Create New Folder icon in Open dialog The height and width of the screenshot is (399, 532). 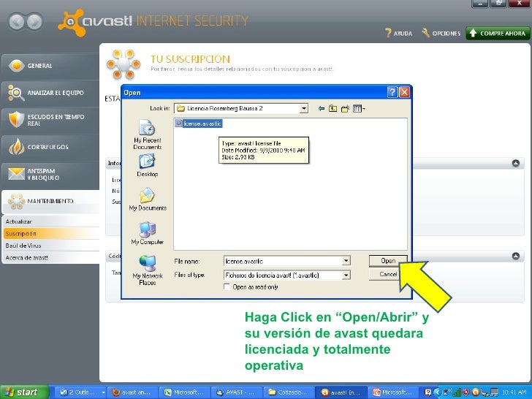(345, 109)
